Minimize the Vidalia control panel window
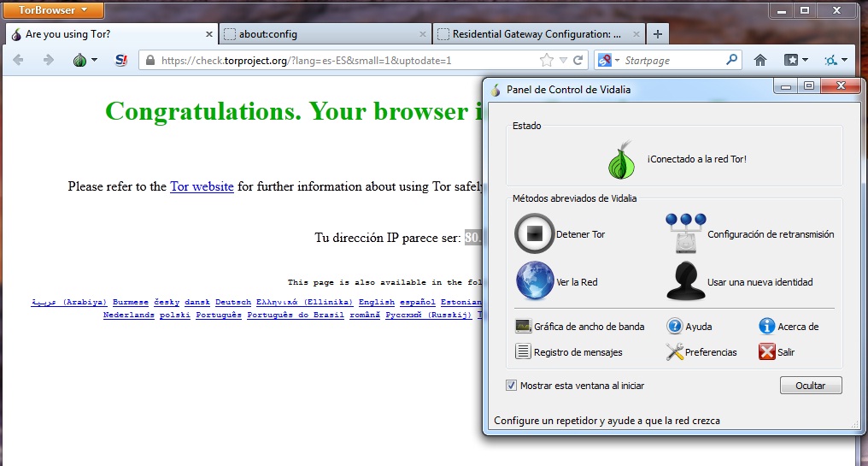This screenshot has width=868, height=466. point(785,86)
